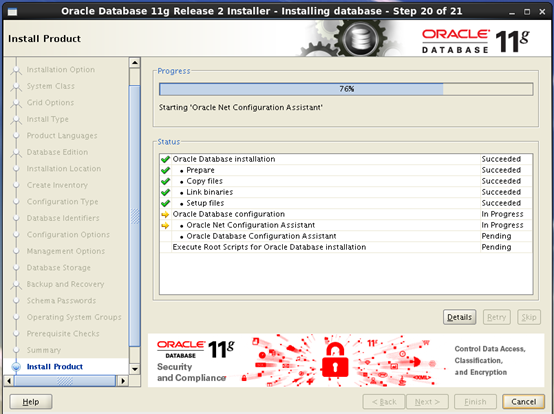Click the gear database logo in the header

pos(361,38)
